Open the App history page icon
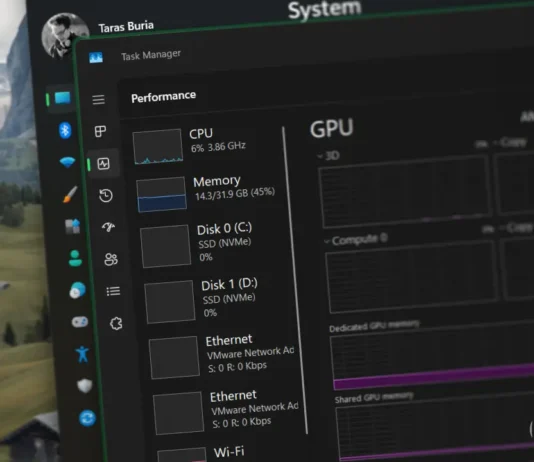The image size is (534, 462). tap(106, 195)
